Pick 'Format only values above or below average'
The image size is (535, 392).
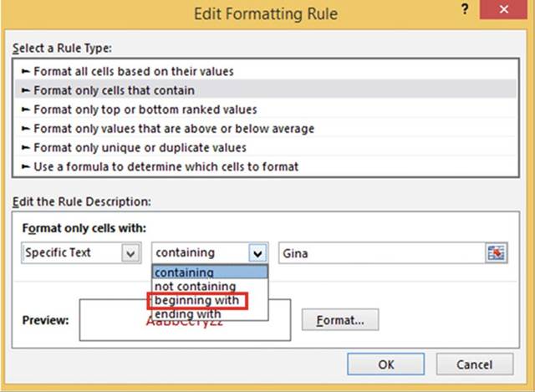pos(173,129)
